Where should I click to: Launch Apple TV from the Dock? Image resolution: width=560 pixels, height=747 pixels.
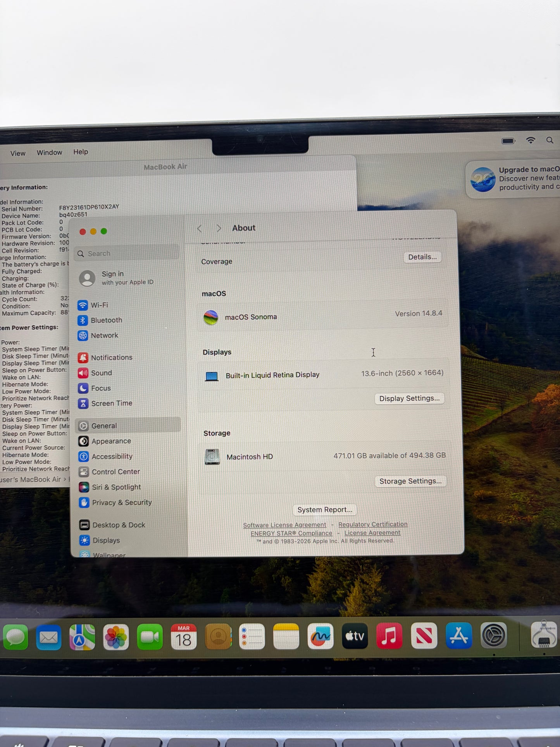coord(355,636)
